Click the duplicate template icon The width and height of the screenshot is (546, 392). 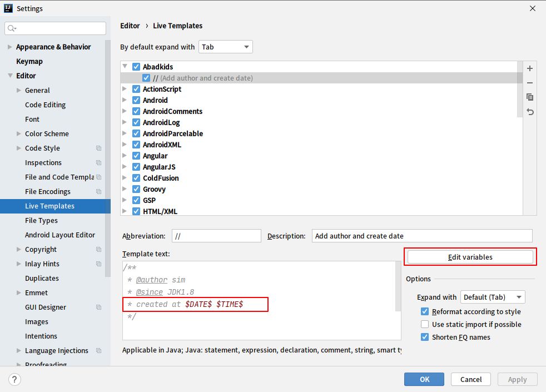[x=530, y=97]
